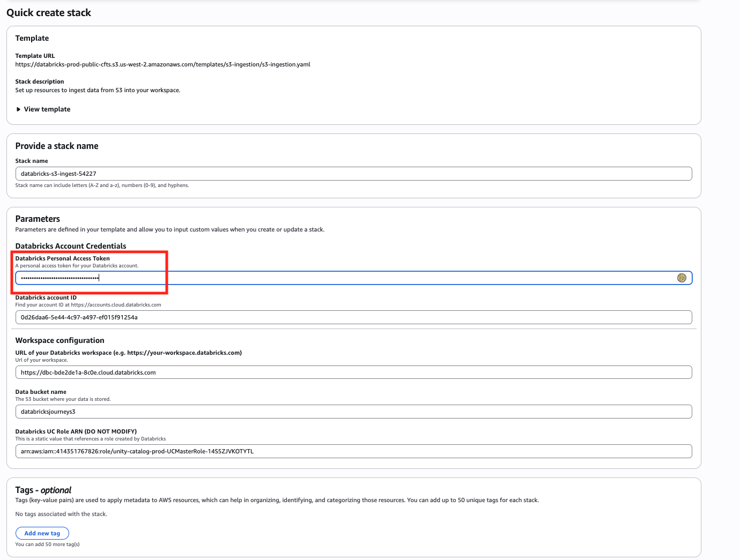Click the Stack description text

click(x=98, y=90)
